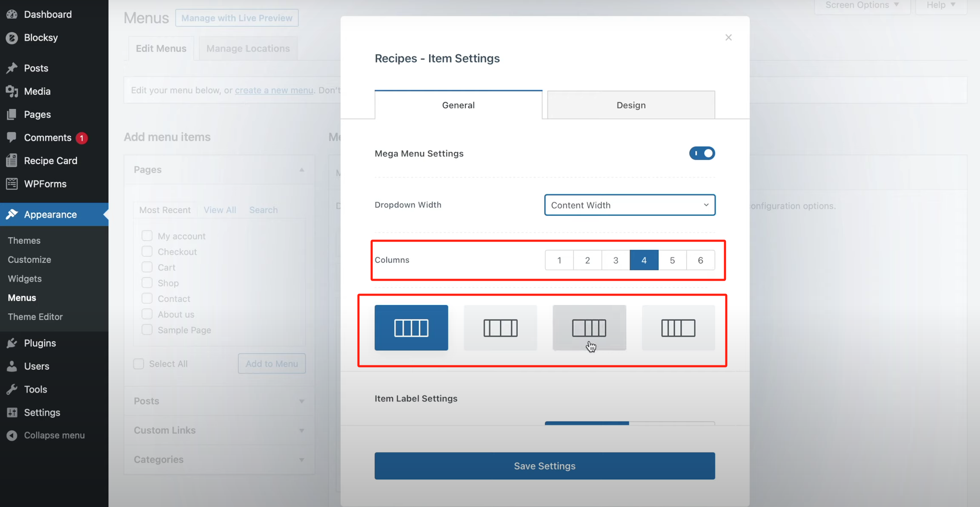Click Manage with Live Preview

point(237,18)
